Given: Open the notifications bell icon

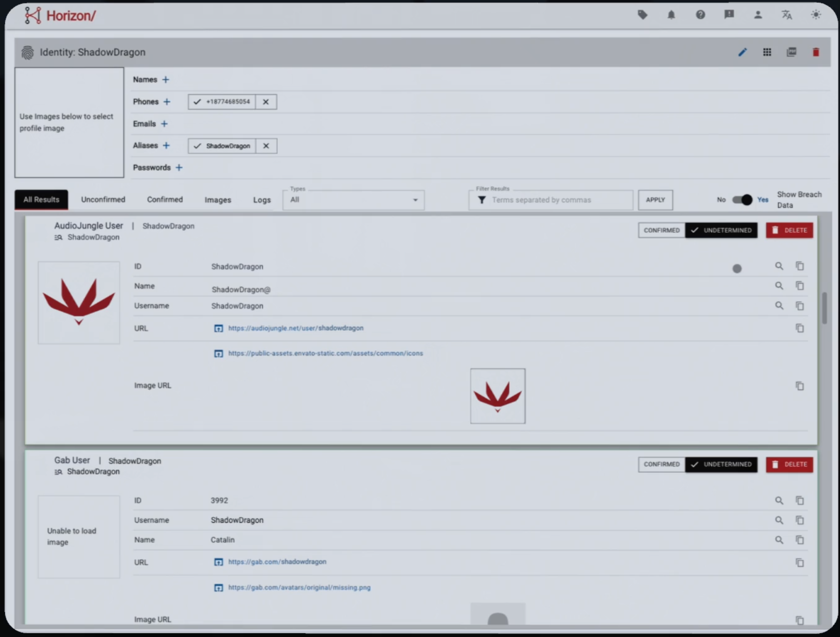Looking at the screenshot, I should [x=671, y=15].
